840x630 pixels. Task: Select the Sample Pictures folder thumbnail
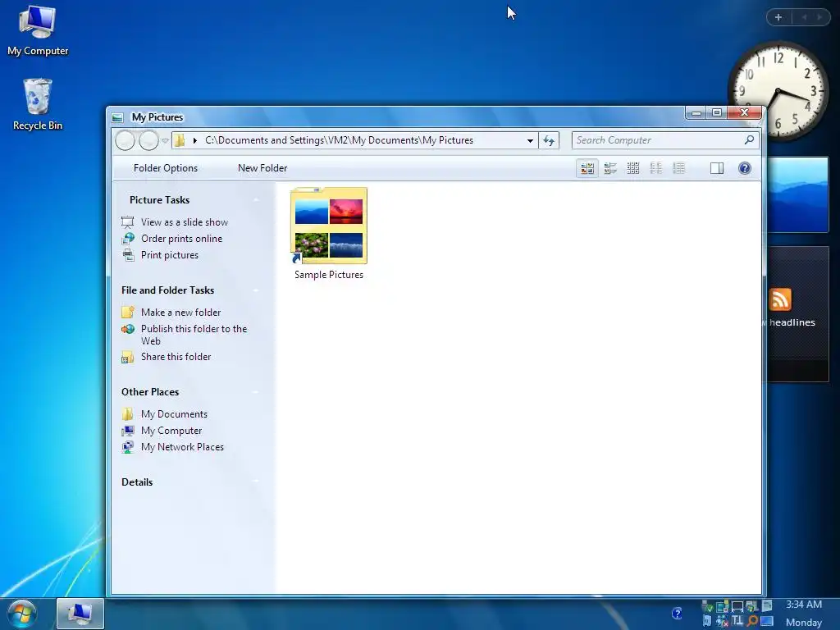(329, 226)
